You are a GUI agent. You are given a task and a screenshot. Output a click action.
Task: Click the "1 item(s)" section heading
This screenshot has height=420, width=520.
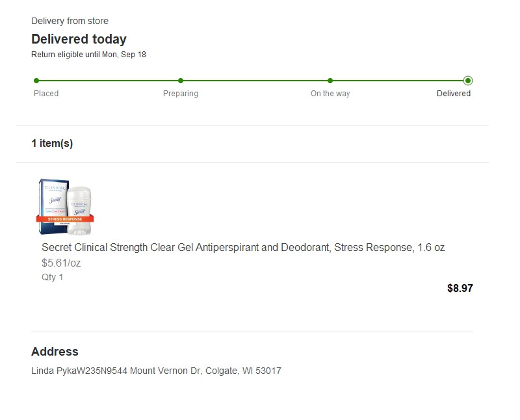pos(52,144)
